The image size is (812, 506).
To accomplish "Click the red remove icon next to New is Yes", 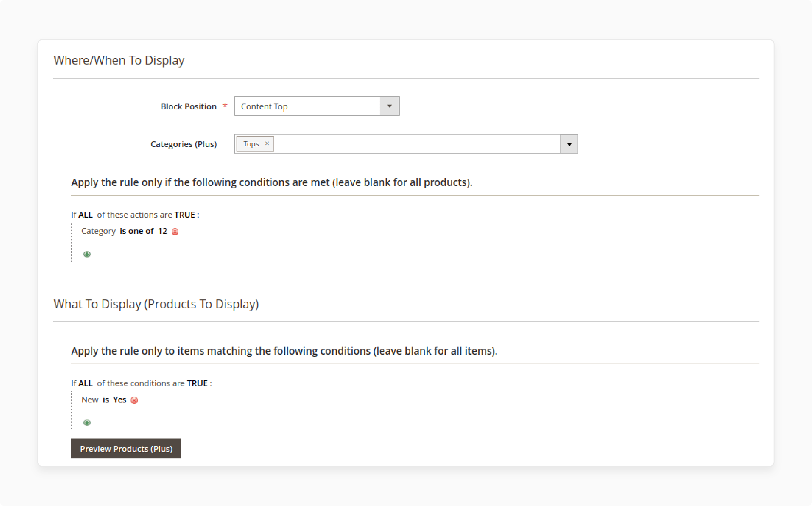I will pos(134,400).
